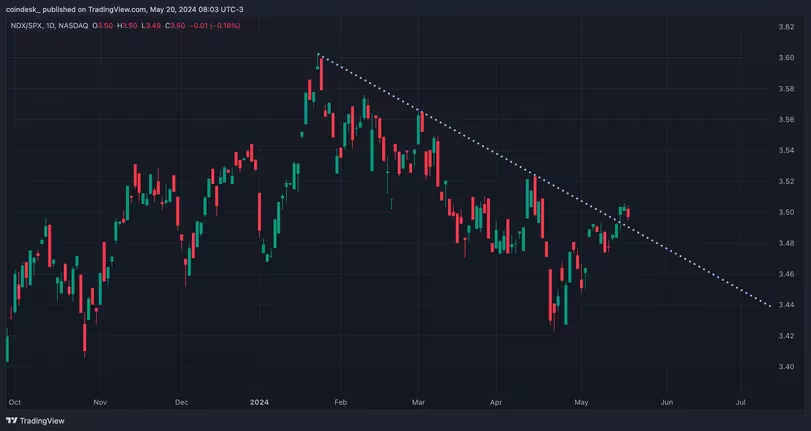The height and width of the screenshot is (431, 811).
Task: Click the 3.40 price axis label
Action: (x=786, y=367)
